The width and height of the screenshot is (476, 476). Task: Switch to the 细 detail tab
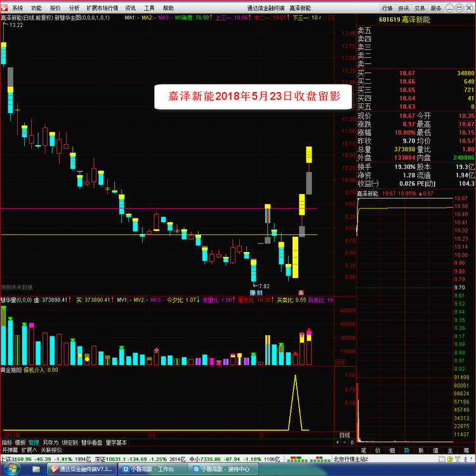[392, 451]
